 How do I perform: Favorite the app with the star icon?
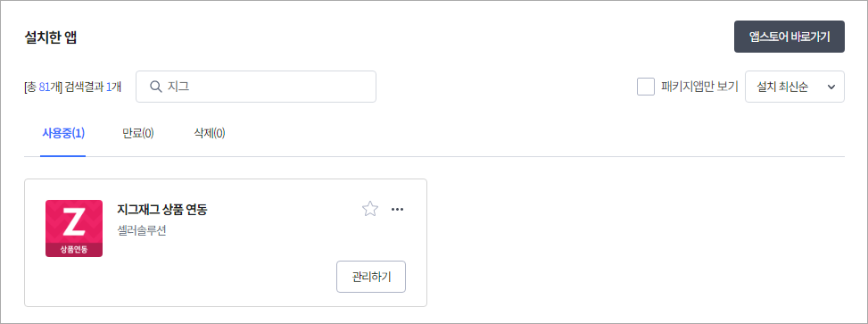tap(370, 209)
